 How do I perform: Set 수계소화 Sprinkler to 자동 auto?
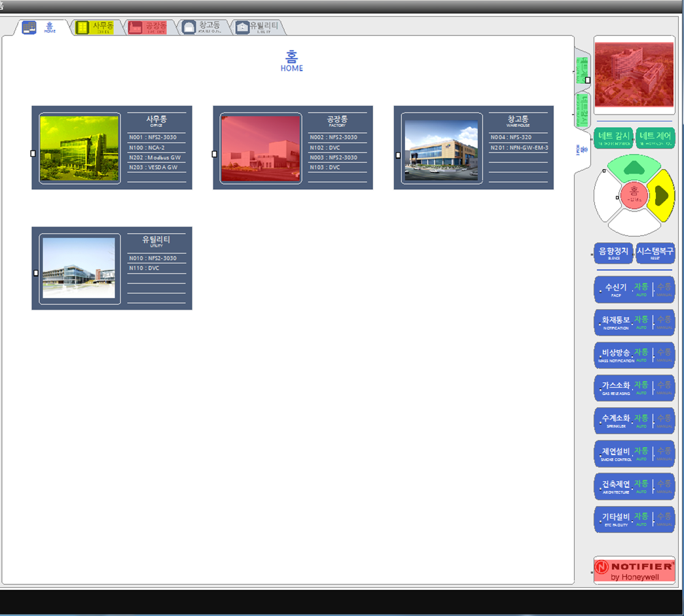[x=641, y=420]
